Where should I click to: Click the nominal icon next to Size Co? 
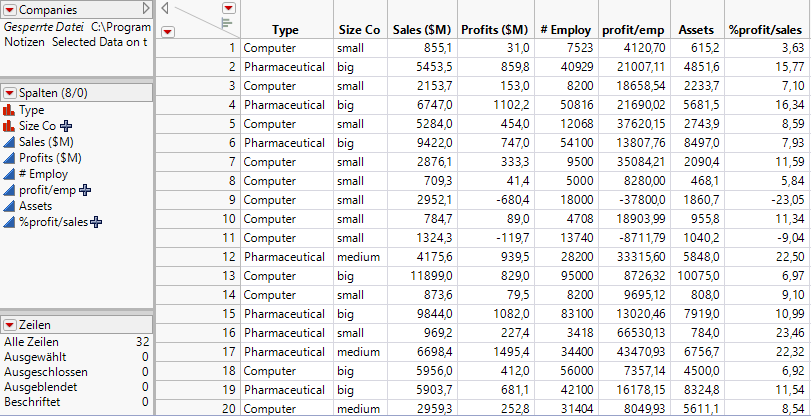pyautogui.click(x=9, y=126)
